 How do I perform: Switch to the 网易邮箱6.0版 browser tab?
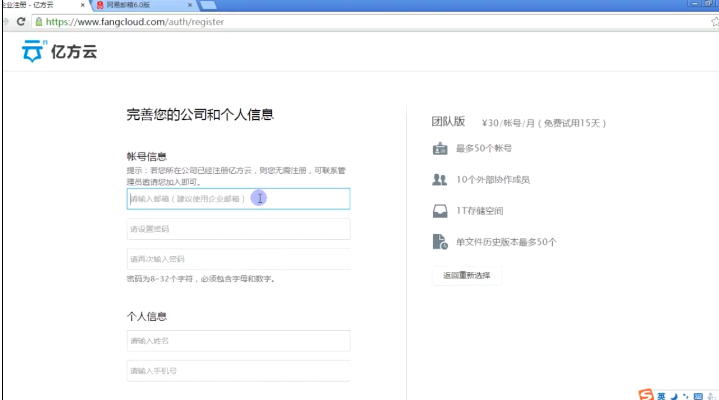tap(144, 5)
